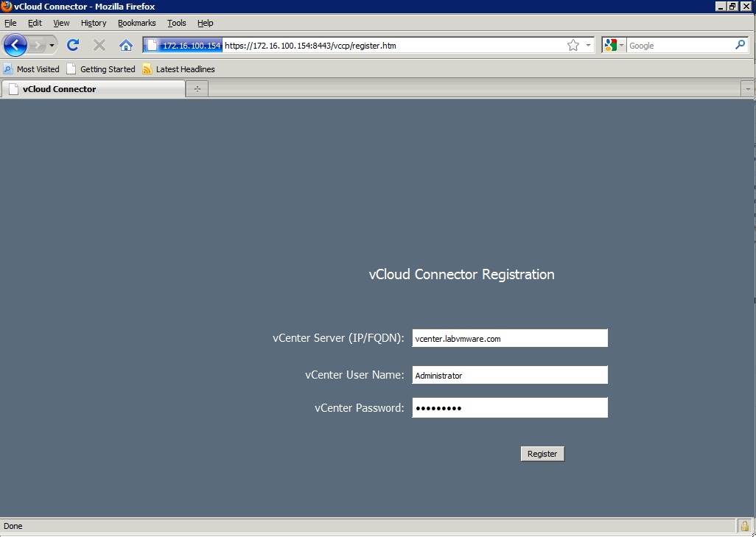756x537 pixels.
Task: Click the search magnifier icon
Action: tap(740, 45)
